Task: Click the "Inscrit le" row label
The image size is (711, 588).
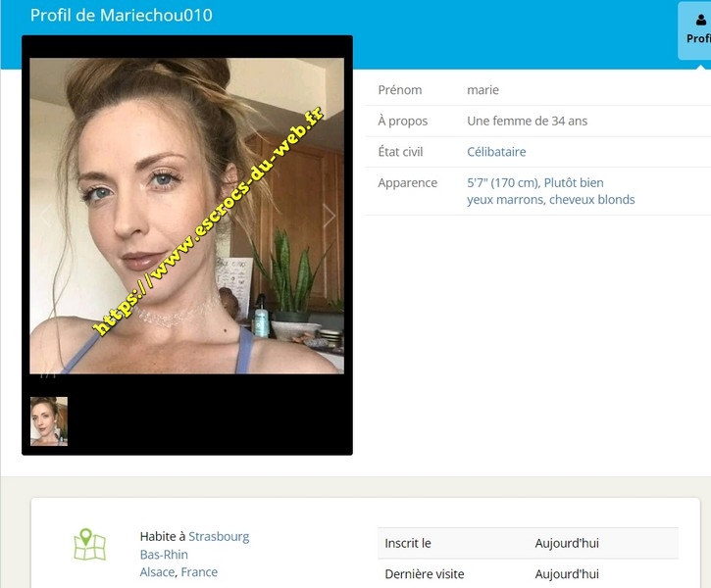Action: [408, 543]
